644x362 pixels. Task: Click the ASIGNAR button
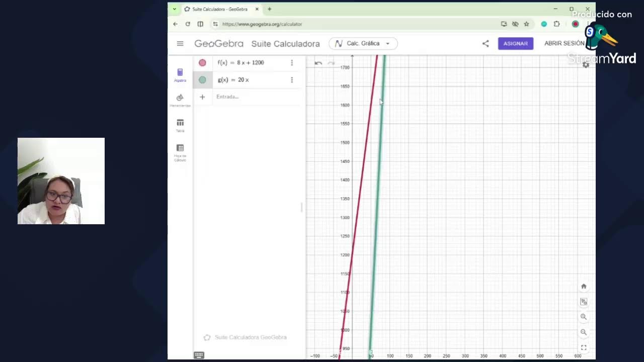click(x=515, y=44)
